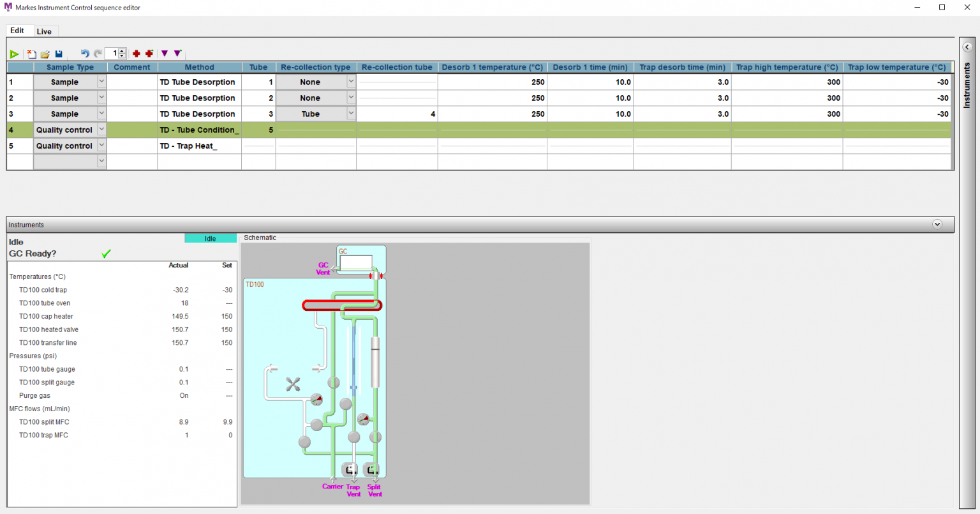The image size is (980, 514).
Task: Open a sequence file via the folder icon
Action: click(x=45, y=54)
